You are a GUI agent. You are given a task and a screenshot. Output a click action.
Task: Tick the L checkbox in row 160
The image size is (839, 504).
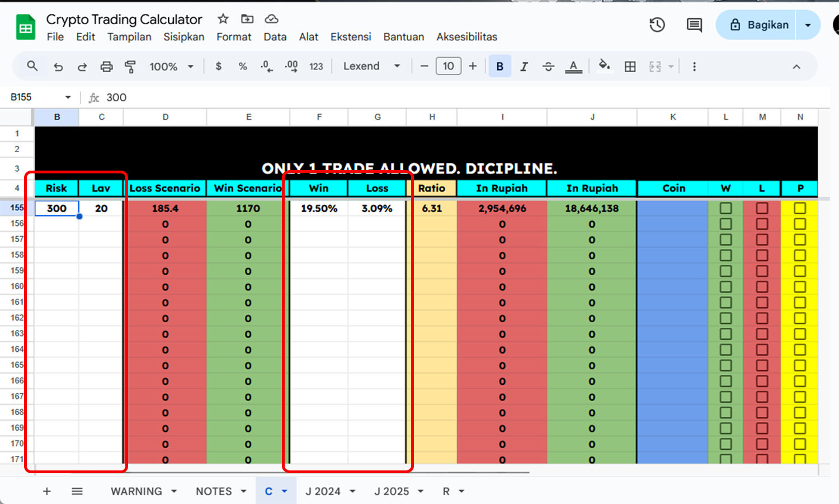[x=762, y=286]
